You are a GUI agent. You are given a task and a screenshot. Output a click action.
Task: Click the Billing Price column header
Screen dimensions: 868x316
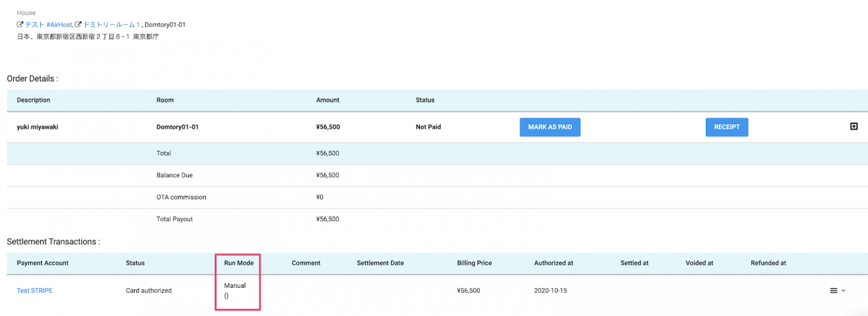(x=475, y=263)
